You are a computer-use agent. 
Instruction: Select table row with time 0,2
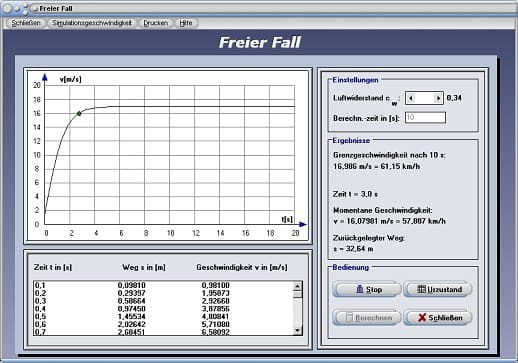click(x=163, y=293)
